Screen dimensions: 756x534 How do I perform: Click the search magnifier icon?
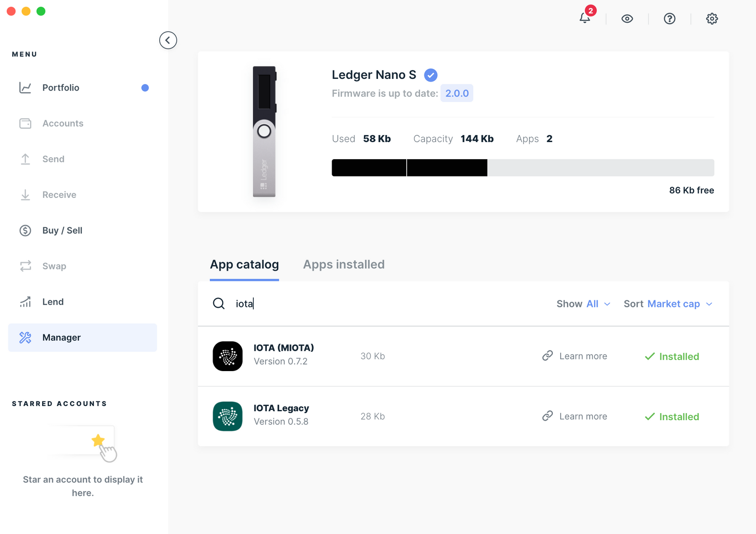[x=219, y=304]
